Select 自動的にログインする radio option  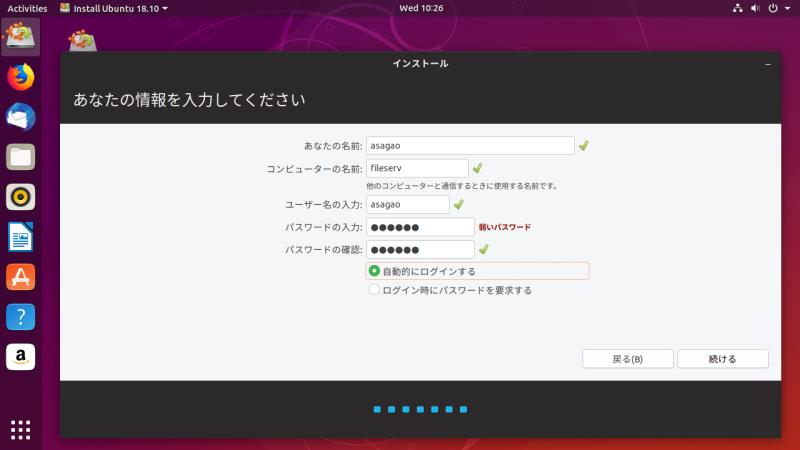(x=477, y=271)
